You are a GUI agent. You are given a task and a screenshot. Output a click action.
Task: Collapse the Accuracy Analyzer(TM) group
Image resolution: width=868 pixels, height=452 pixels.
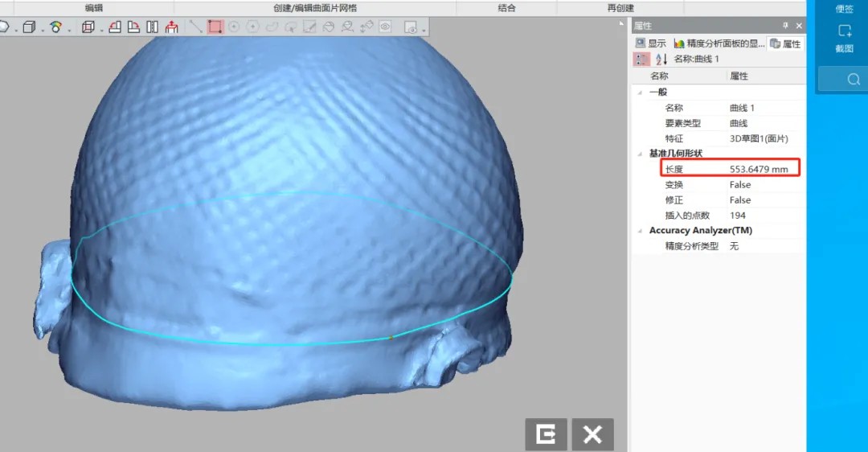641,231
